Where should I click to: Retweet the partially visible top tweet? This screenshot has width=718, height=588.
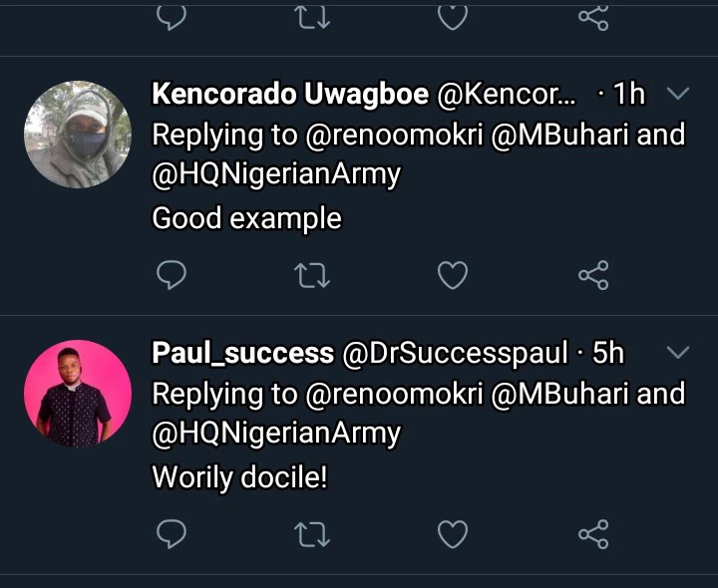click(313, 14)
